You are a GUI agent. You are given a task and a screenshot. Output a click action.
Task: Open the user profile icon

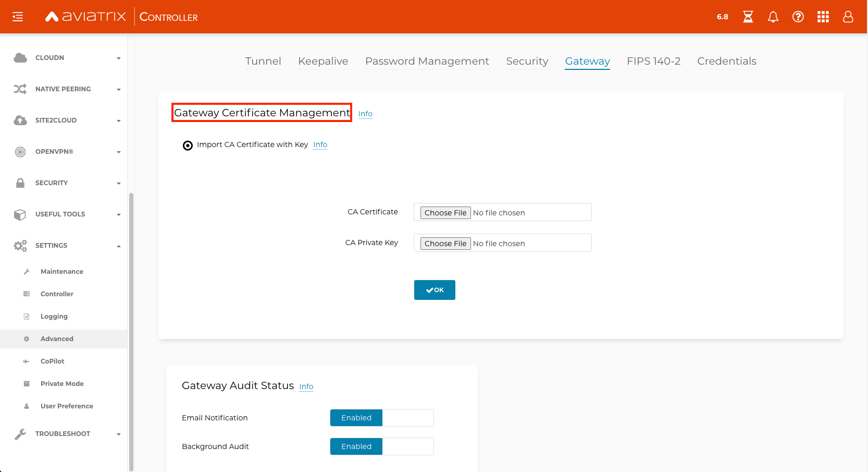click(848, 17)
